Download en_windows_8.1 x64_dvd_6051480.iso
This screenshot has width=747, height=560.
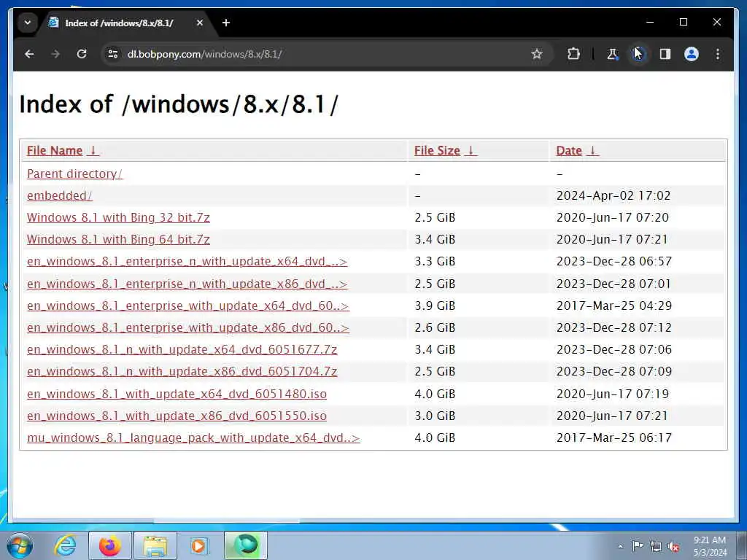tap(177, 394)
